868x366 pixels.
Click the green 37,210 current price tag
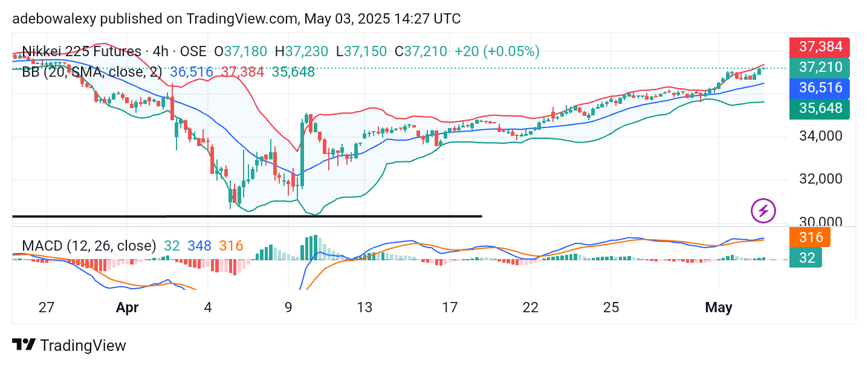point(820,67)
